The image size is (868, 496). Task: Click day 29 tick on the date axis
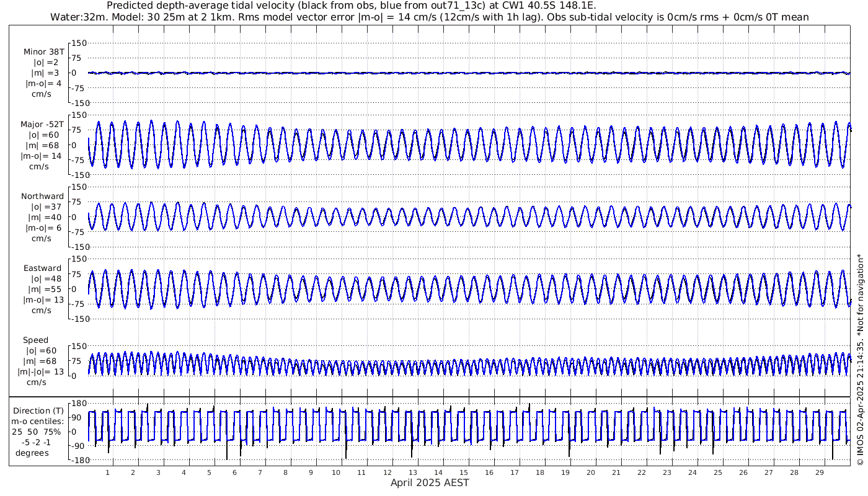pyautogui.click(x=820, y=472)
